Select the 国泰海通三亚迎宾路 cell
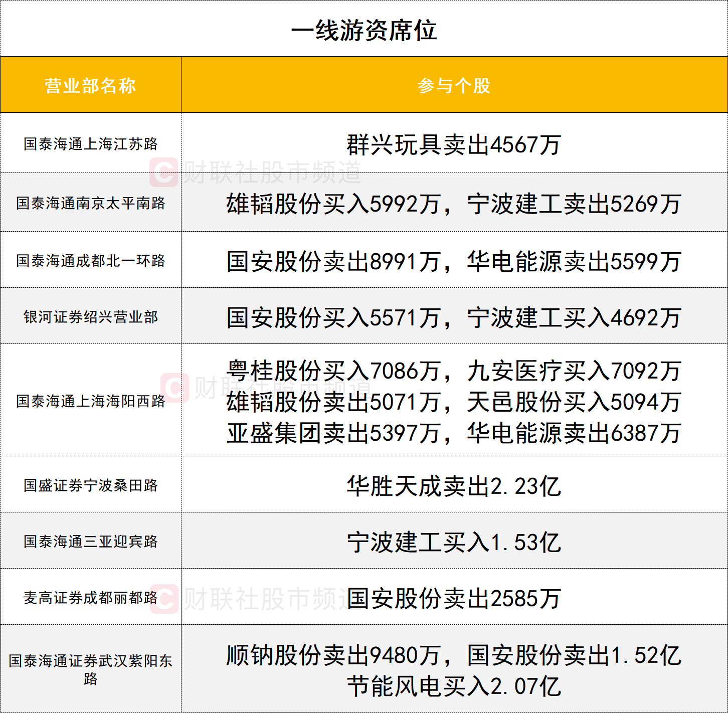 90,542
